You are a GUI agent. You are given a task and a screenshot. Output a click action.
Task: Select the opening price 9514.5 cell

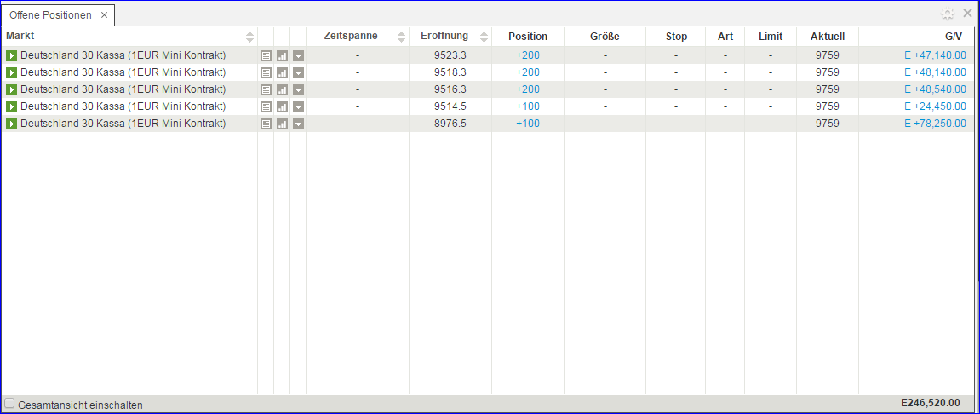450,106
